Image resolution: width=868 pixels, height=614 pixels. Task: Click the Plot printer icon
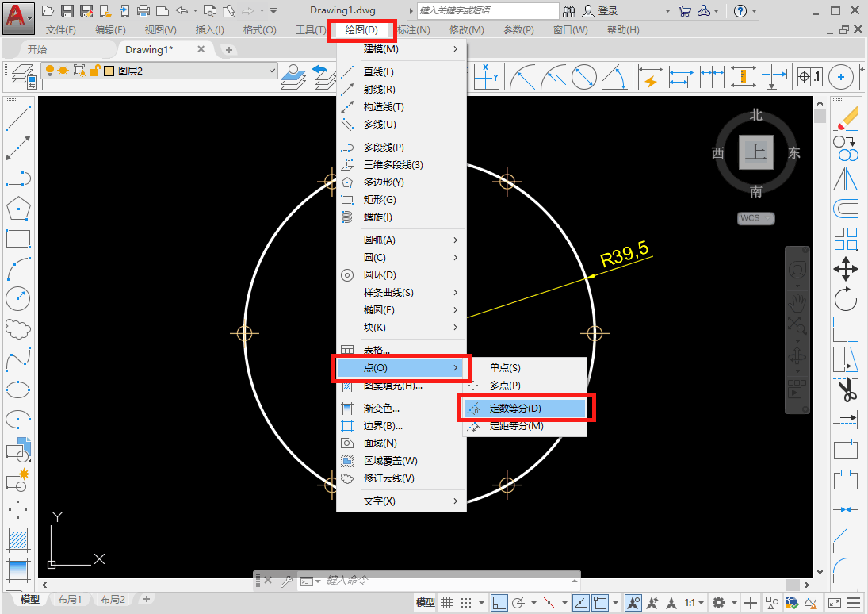pos(143,11)
